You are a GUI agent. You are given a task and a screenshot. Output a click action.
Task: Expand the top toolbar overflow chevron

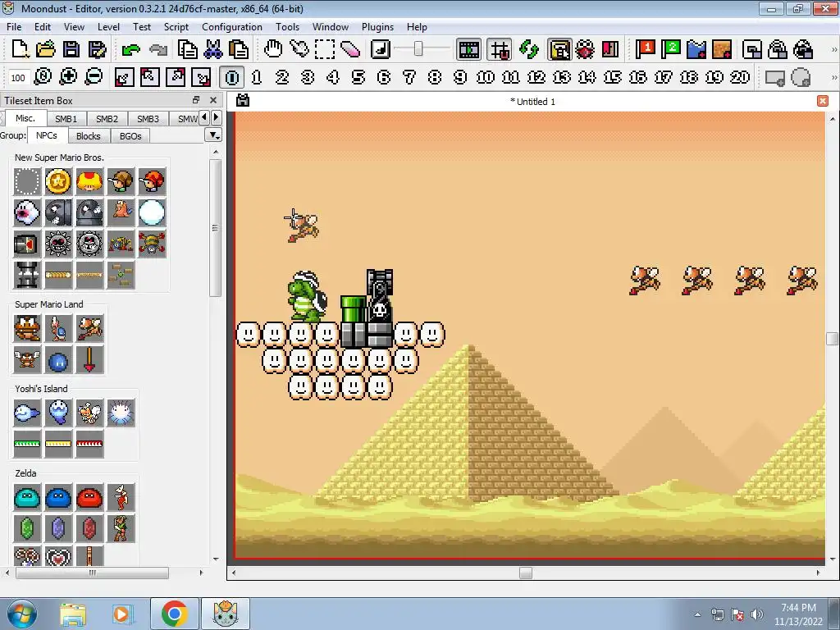click(833, 49)
